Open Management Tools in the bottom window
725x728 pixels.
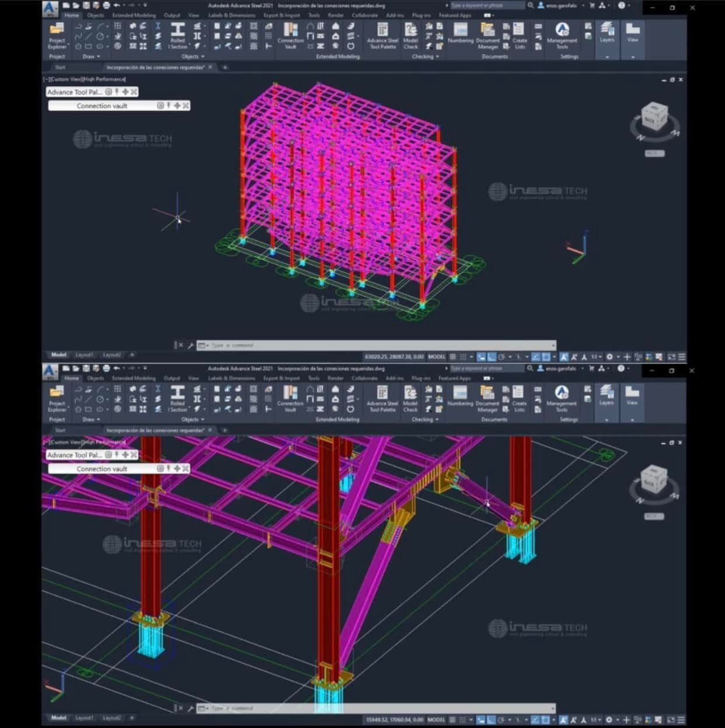click(x=562, y=399)
